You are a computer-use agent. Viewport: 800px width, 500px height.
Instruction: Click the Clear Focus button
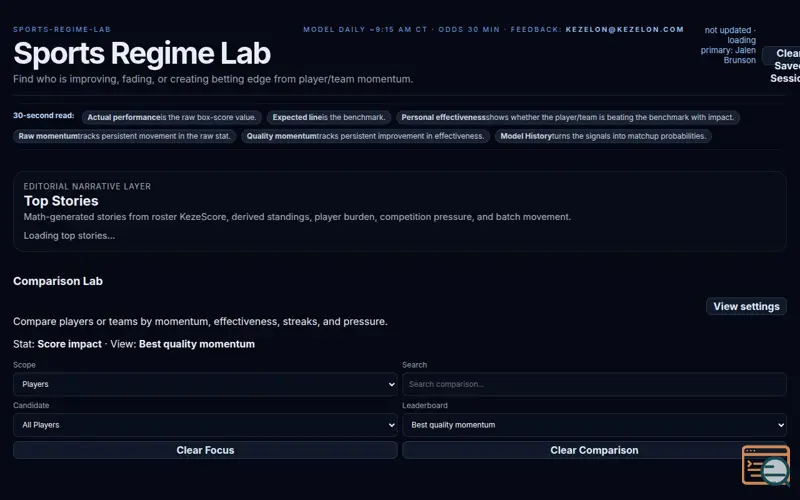point(205,450)
